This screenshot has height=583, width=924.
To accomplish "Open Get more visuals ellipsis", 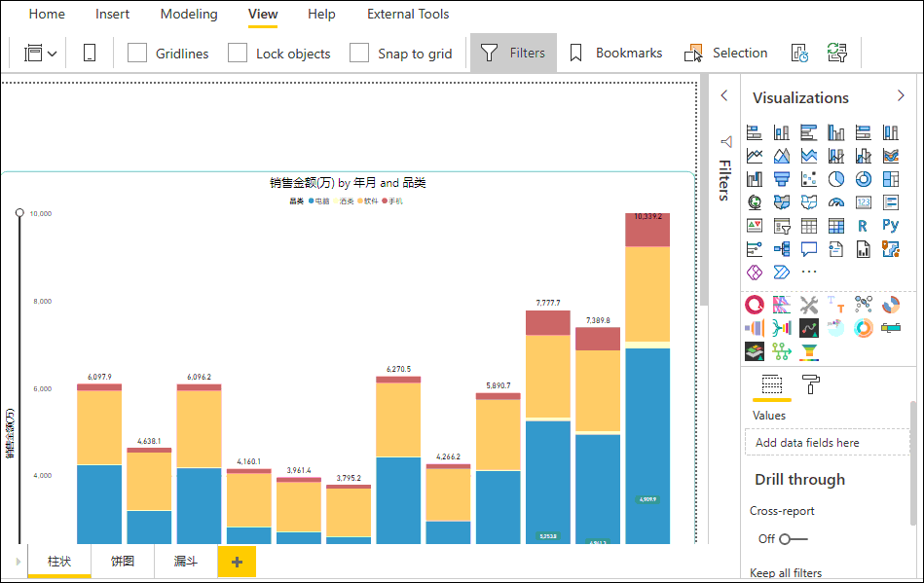I will pyautogui.click(x=808, y=273).
